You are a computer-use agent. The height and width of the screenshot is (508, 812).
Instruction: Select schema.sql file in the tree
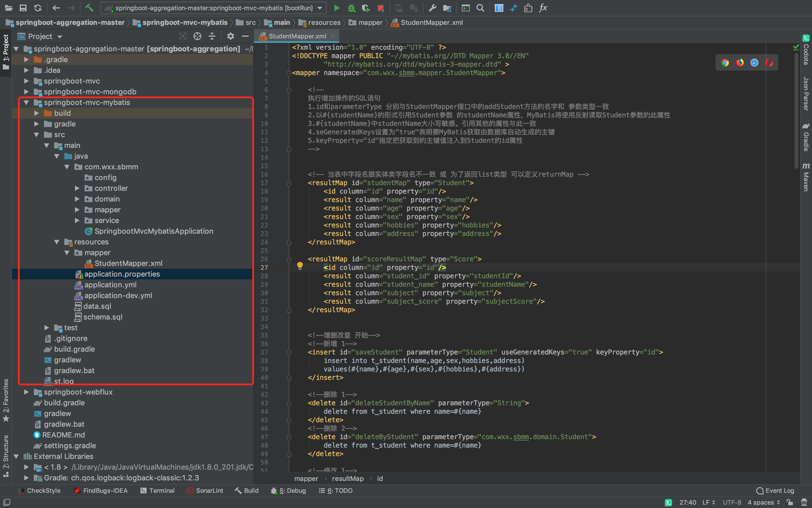pyautogui.click(x=102, y=317)
